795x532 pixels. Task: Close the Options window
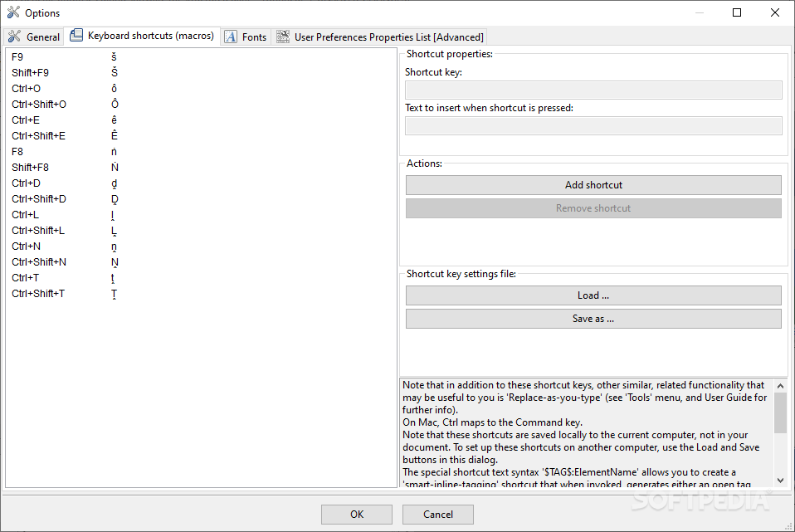click(775, 12)
